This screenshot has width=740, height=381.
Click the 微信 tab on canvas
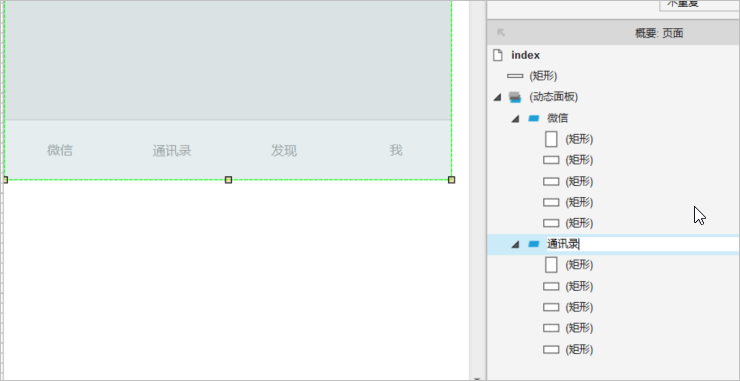click(60, 151)
